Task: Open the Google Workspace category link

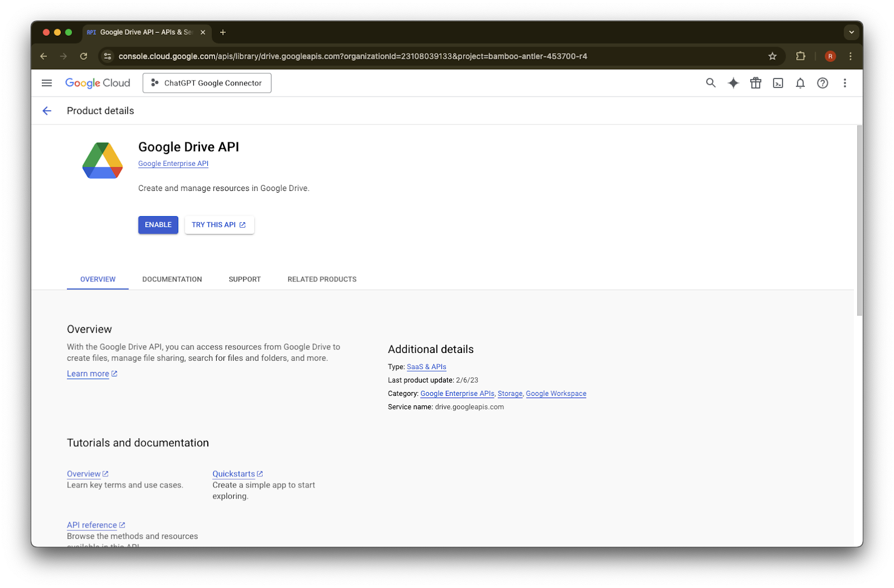Action: 556,394
